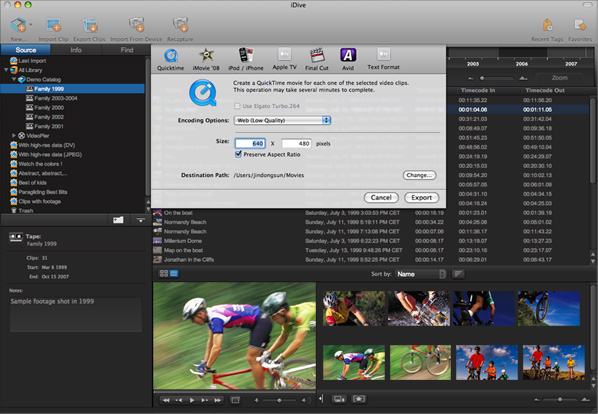Expand the VideoPier tree node
Screen dimensions: 598x414
coord(14,135)
